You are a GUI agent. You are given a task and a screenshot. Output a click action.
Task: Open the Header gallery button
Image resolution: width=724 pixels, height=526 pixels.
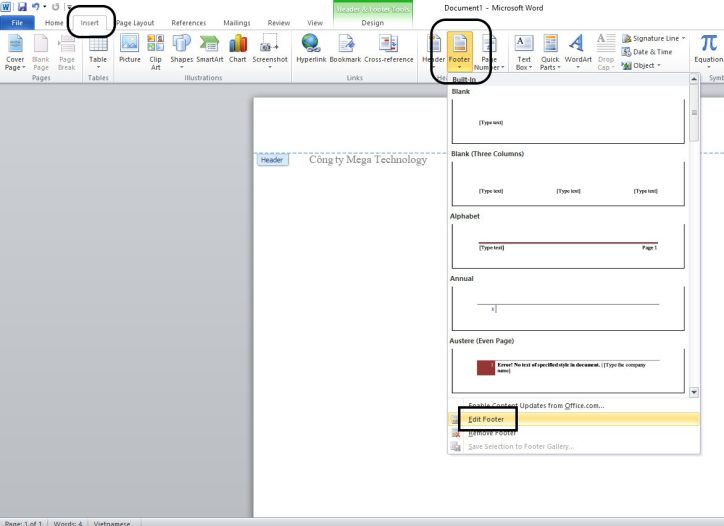pos(434,52)
